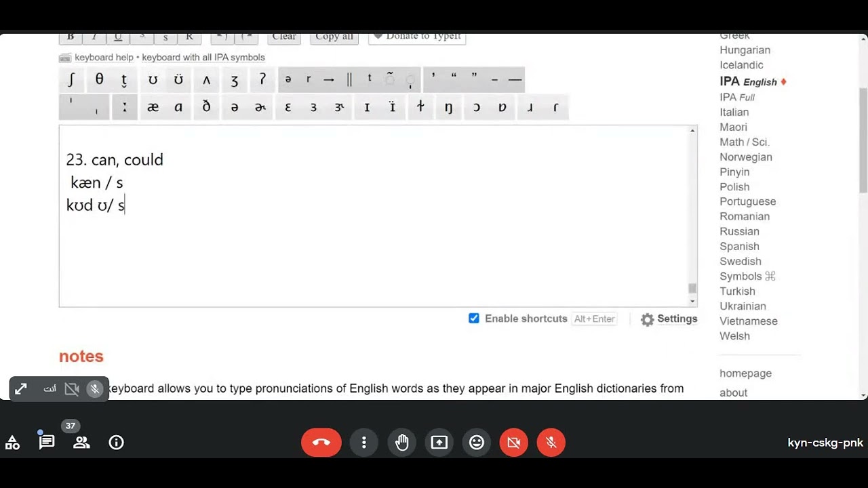Select the Symbols ⌘ keyboard

pyautogui.click(x=747, y=277)
